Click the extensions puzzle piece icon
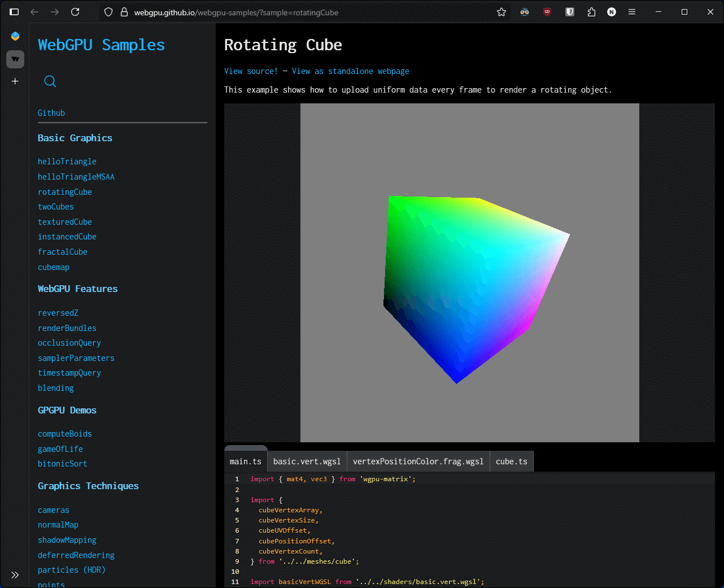 tap(591, 11)
